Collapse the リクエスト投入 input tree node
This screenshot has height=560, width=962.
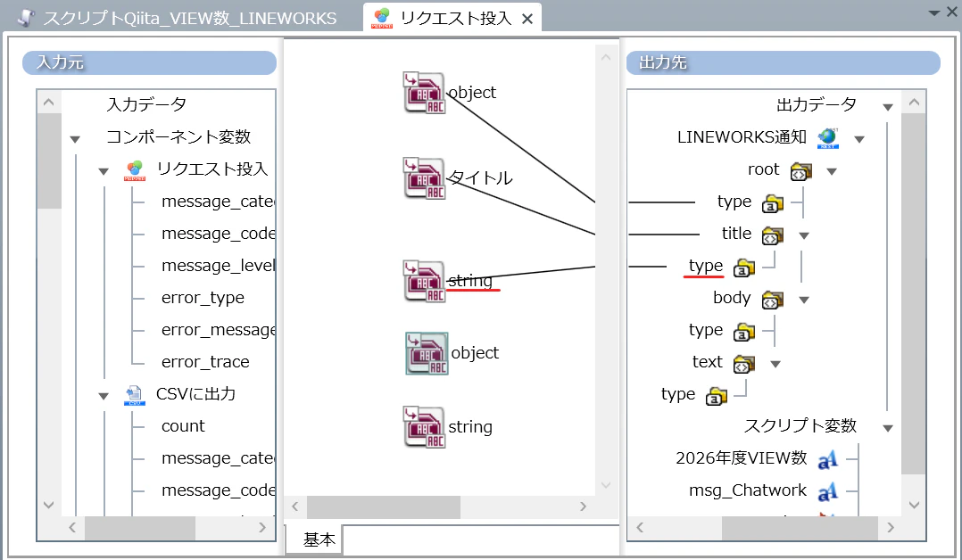coord(104,171)
